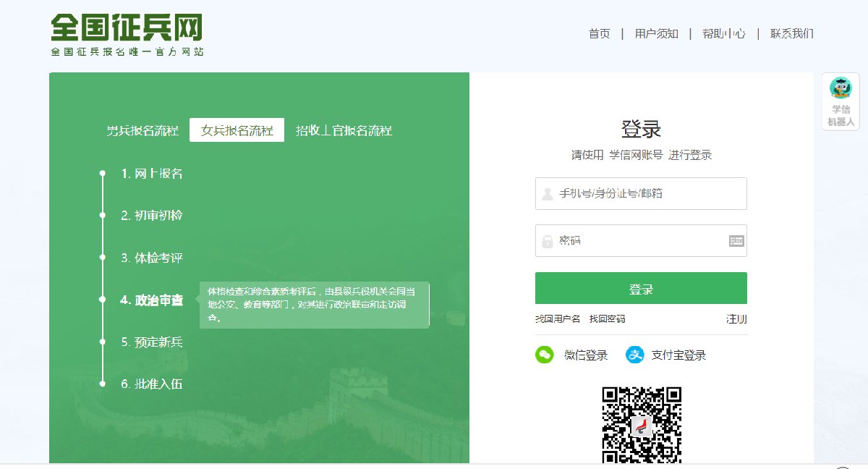868x469 pixels.
Task: Click 找回用户名 link
Action: pyautogui.click(x=558, y=319)
